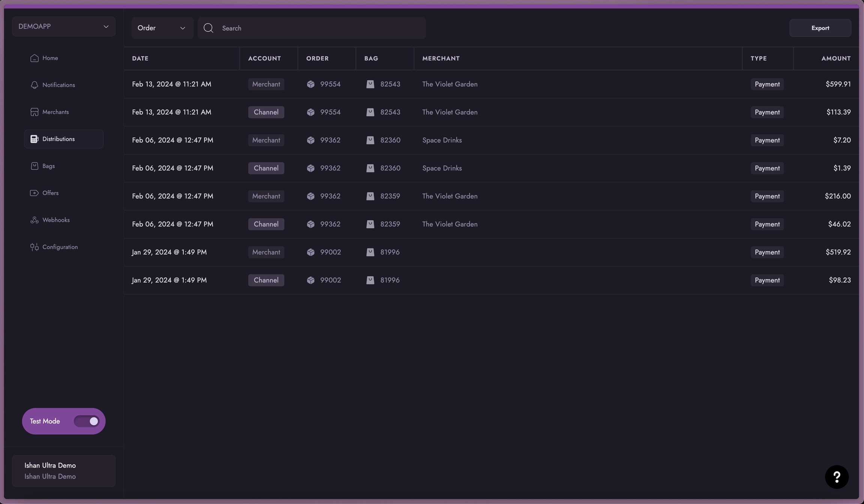Open the Order filter dropdown

point(162,28)
